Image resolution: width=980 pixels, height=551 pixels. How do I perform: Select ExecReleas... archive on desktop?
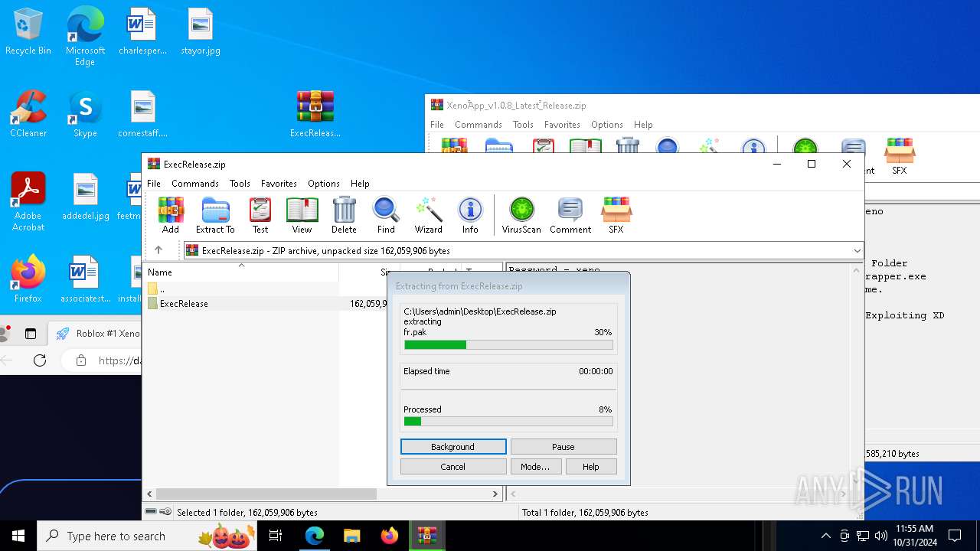click(x=315, y=114)
